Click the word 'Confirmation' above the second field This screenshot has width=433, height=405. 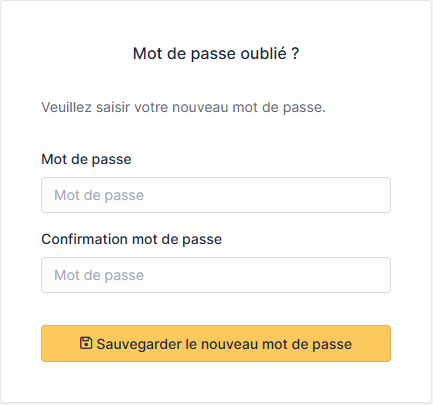(x=85, y=239)
